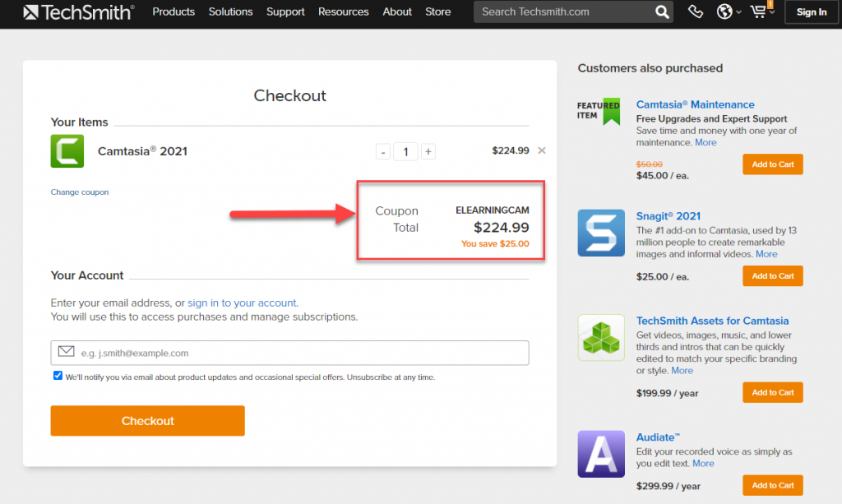Click the You save $25.00 text

[495, 243]
